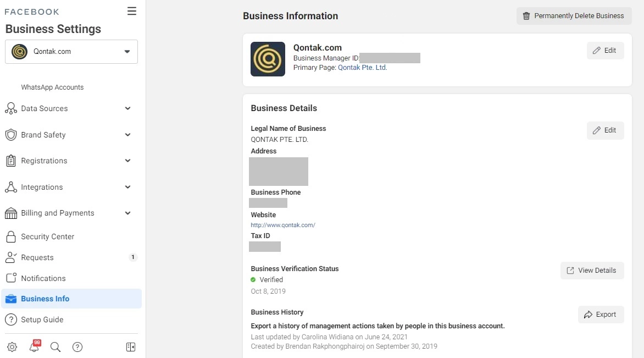This screenshot has width=644, height=358.
Task: Click the 'Business Verification Status' label
Action: click(295, 269)
